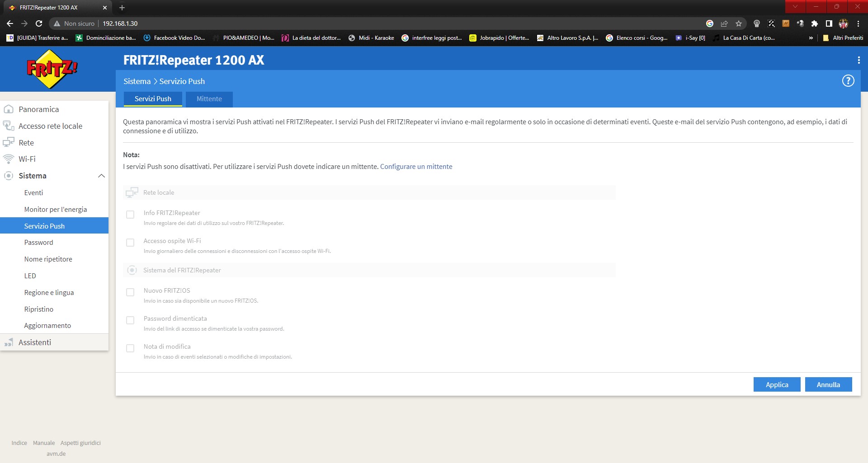Open Nome ripetitore settings
This screenshot has width=868, height=463.
tap(48, 259)
